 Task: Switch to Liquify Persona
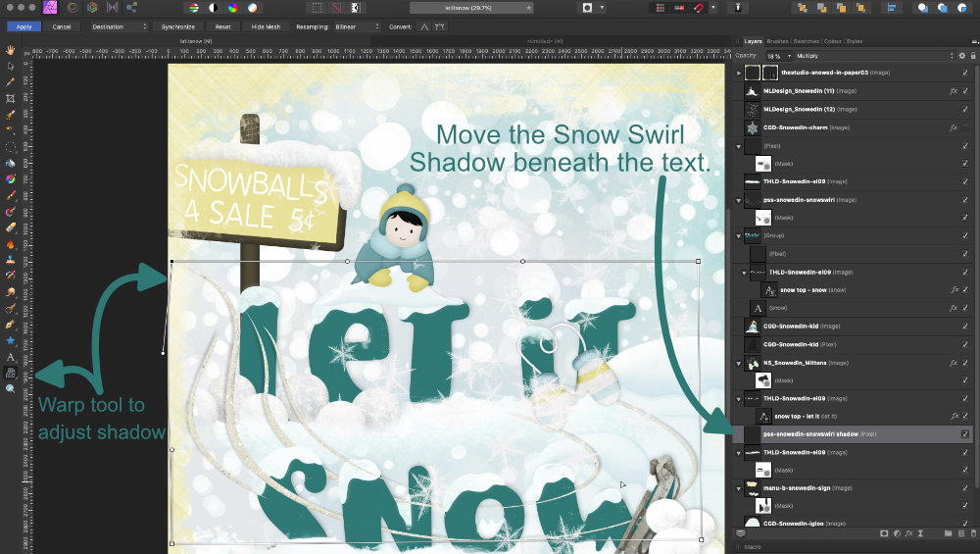[73, 8]
